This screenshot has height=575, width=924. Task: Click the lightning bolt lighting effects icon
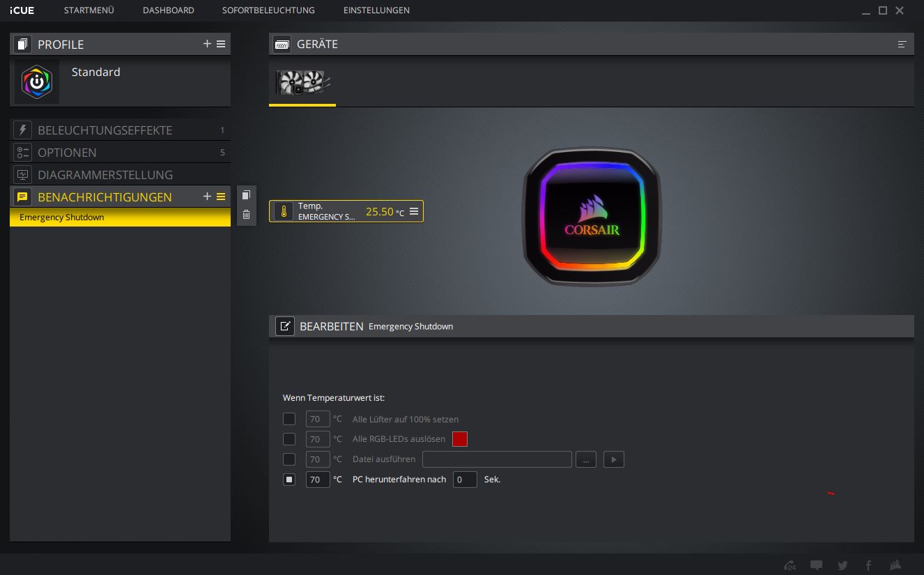22,130
